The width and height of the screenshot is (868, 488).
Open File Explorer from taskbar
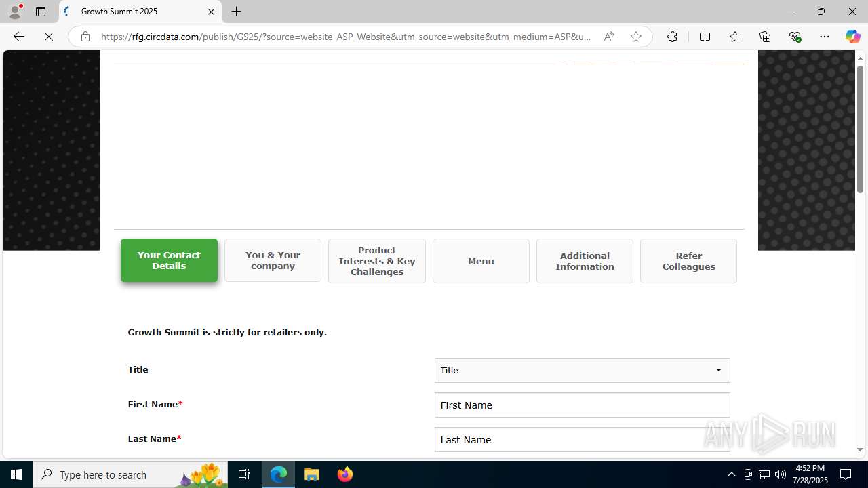pos(312,474)
